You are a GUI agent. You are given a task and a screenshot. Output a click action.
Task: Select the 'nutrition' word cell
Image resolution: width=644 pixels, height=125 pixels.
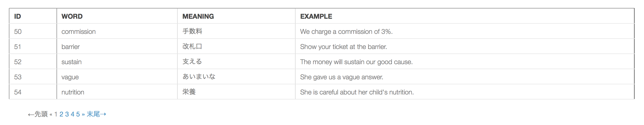tap(117, 92)
